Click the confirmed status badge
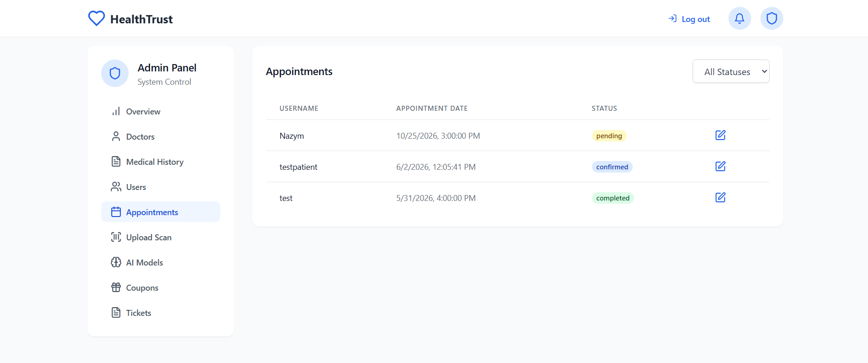This screenshot has width=868, height=363. [x=612, y=167]
